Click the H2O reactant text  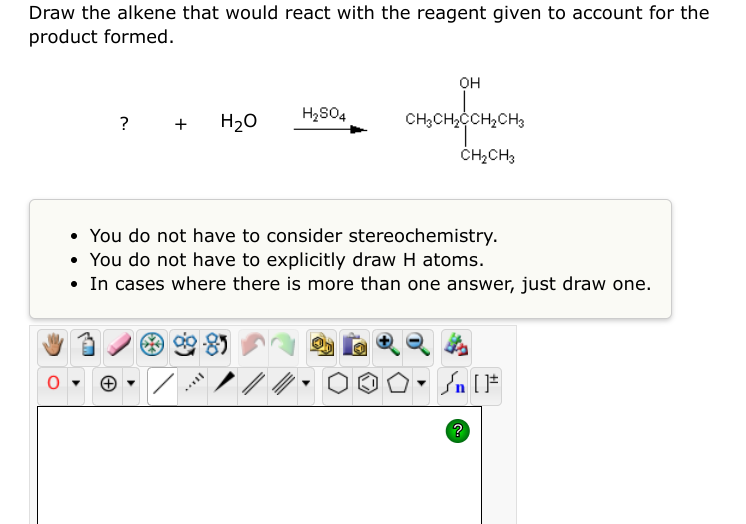coord(239,122)
